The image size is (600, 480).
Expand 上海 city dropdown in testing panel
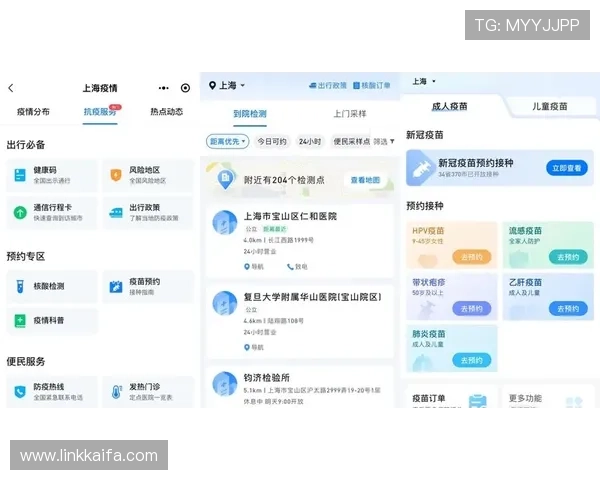(232, 85)
